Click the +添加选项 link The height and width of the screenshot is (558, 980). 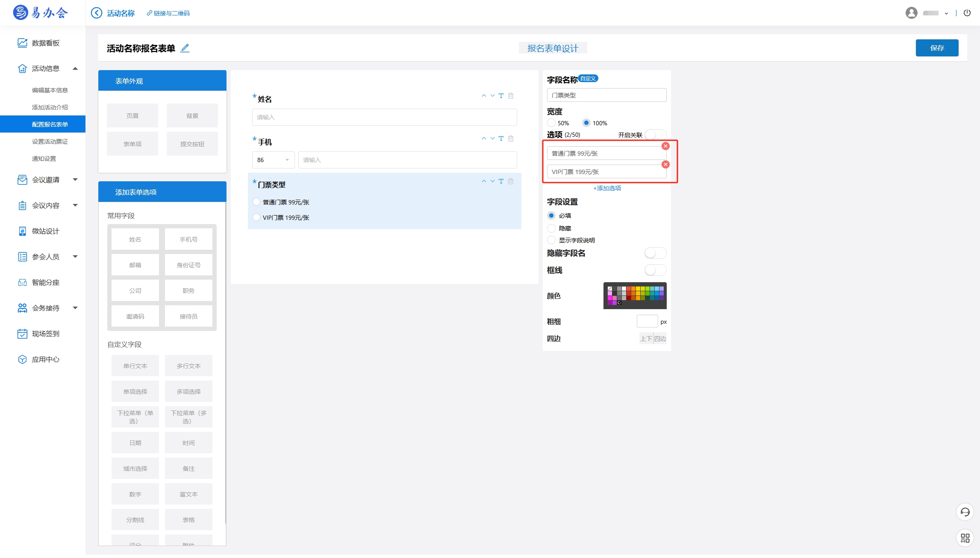point(607,188)
